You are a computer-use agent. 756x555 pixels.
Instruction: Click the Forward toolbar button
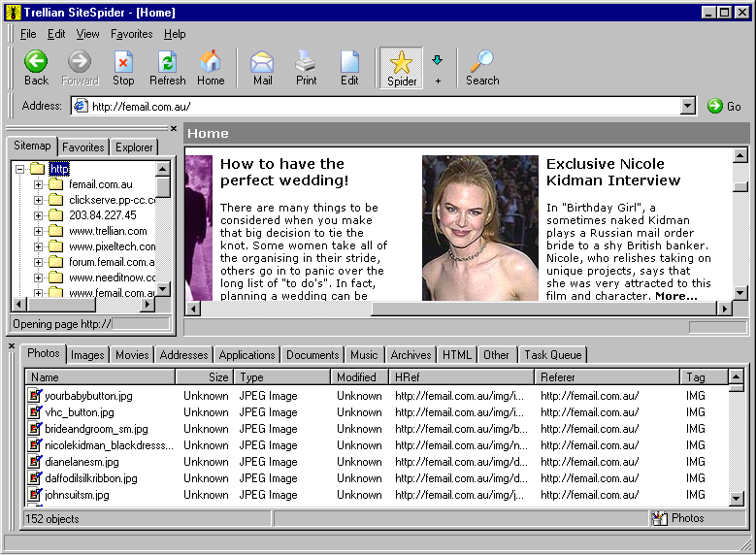80,67
